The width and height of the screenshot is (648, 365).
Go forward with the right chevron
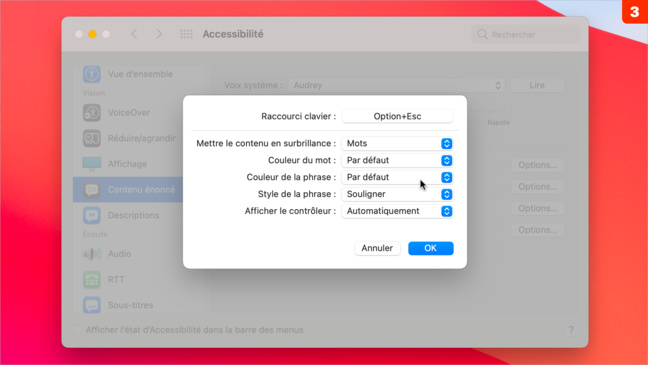pyautogui.click(x=159, y=34)
